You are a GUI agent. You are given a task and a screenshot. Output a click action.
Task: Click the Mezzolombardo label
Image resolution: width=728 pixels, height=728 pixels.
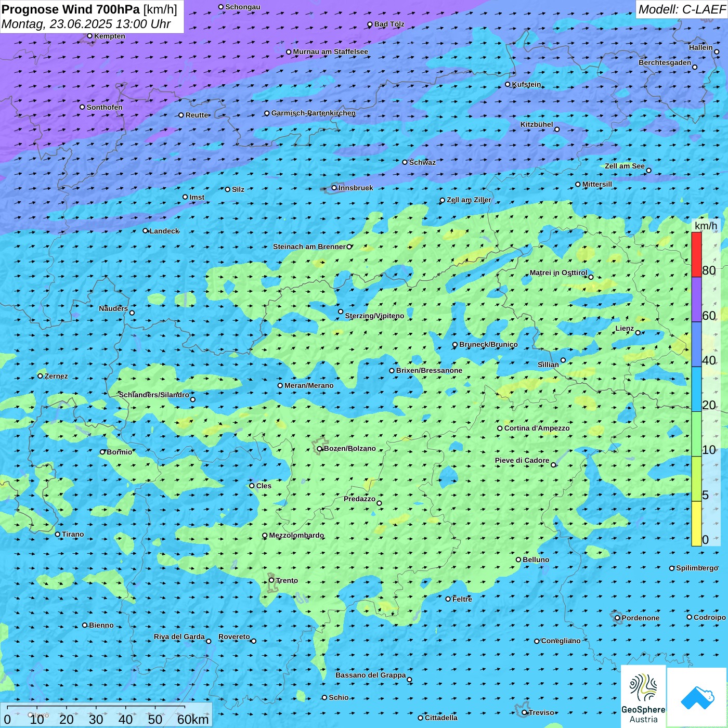tap(296, 535)
